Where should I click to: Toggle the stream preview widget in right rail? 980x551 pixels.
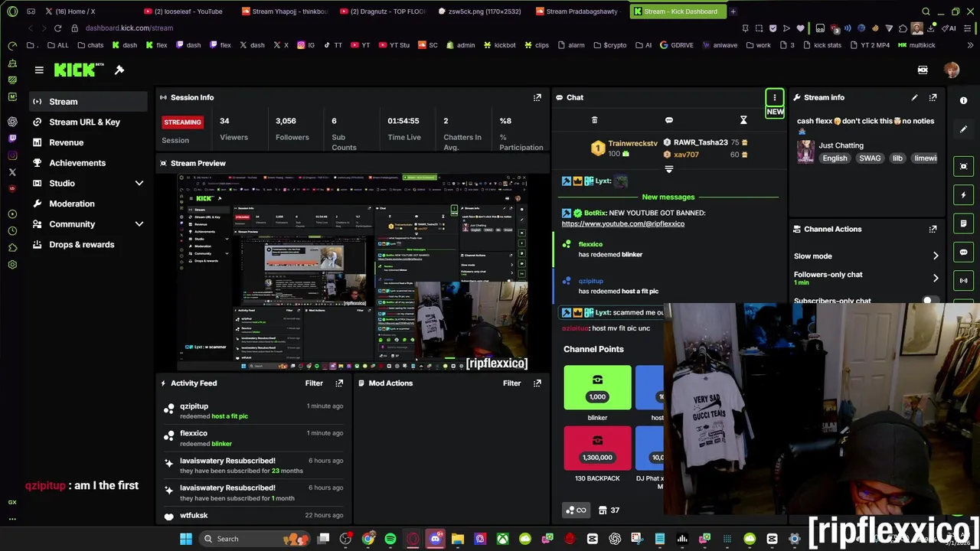tap(963, 166)
